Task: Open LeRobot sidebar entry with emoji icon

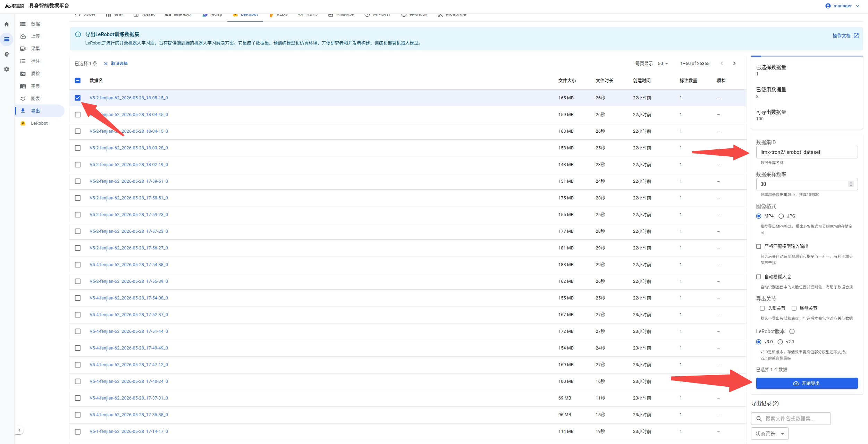Action: tap(40, 123)
